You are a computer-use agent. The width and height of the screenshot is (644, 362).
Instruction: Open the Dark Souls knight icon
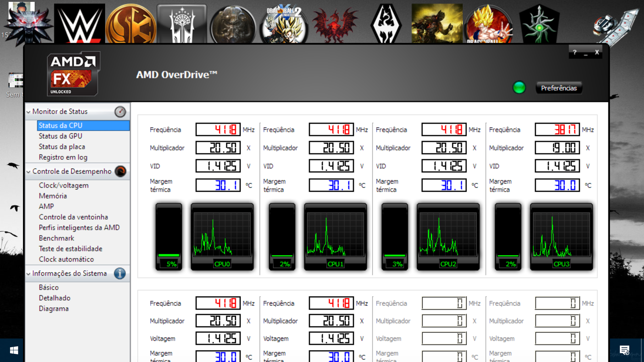click(x=437, y=24)
